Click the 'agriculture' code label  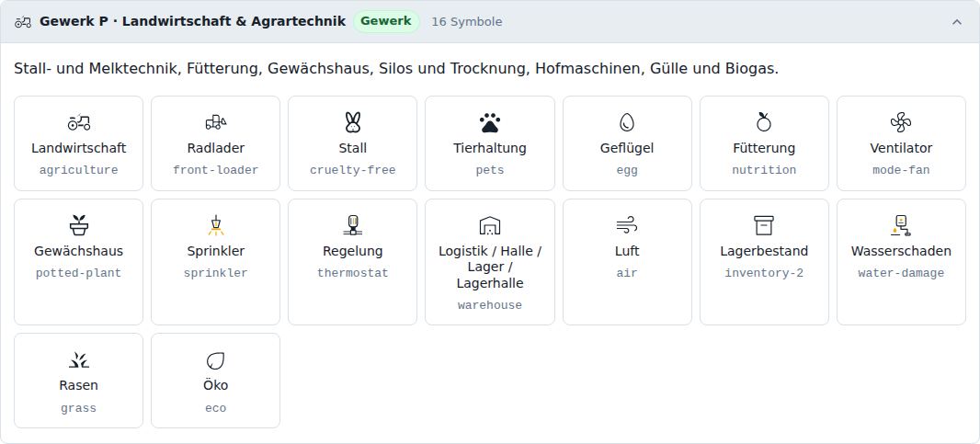coord(79,170)
